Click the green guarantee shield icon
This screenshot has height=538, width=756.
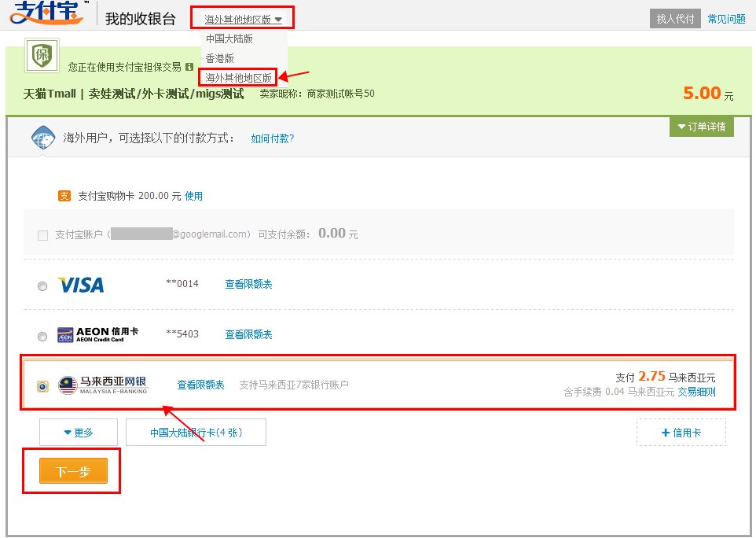tap(40, 55)
